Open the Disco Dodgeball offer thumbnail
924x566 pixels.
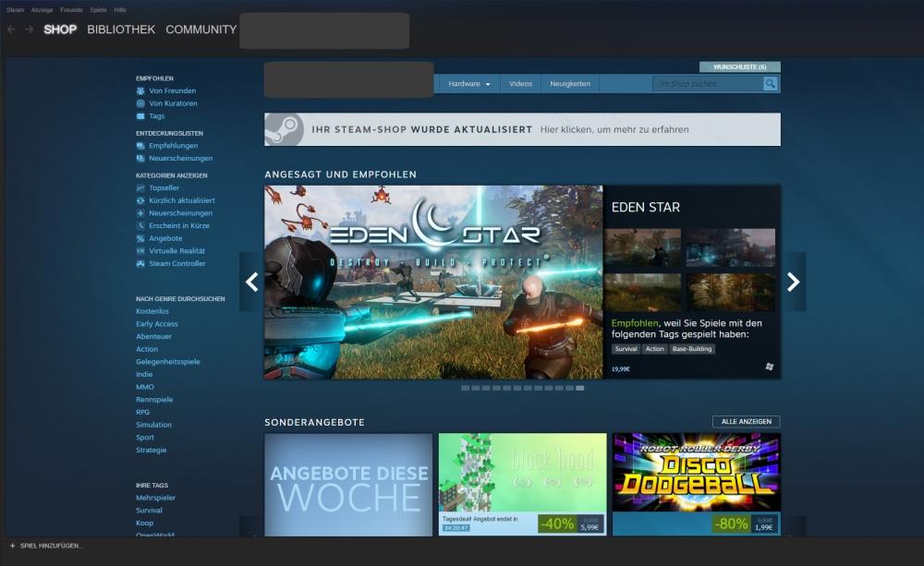coord(696,473)
